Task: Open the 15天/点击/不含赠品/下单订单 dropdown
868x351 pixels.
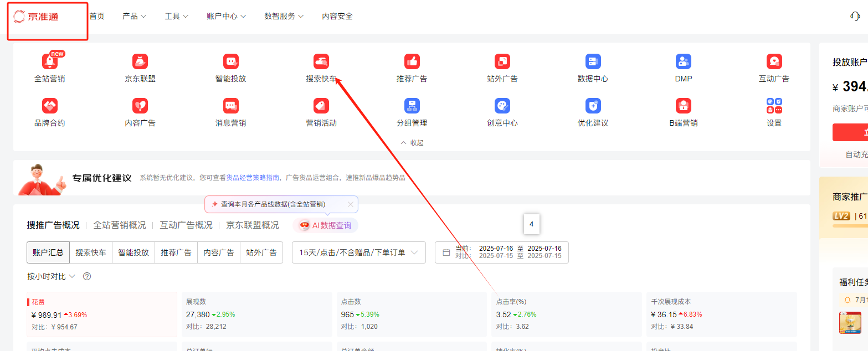Action: click(x=358, y=252)
